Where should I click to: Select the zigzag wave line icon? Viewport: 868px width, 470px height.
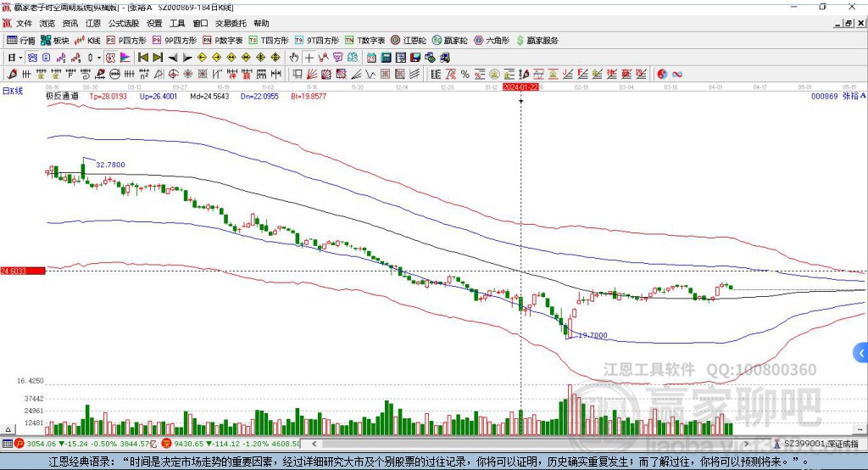(x=370, y=75)
